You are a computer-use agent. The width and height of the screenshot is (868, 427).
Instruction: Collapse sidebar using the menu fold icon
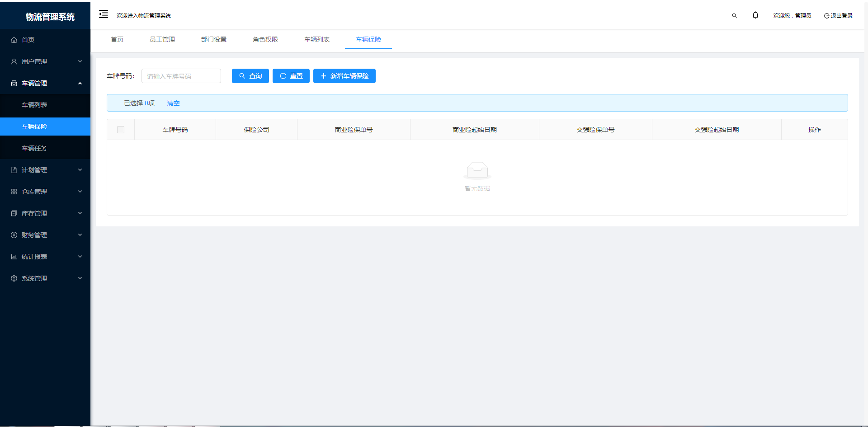coord(104,14)
